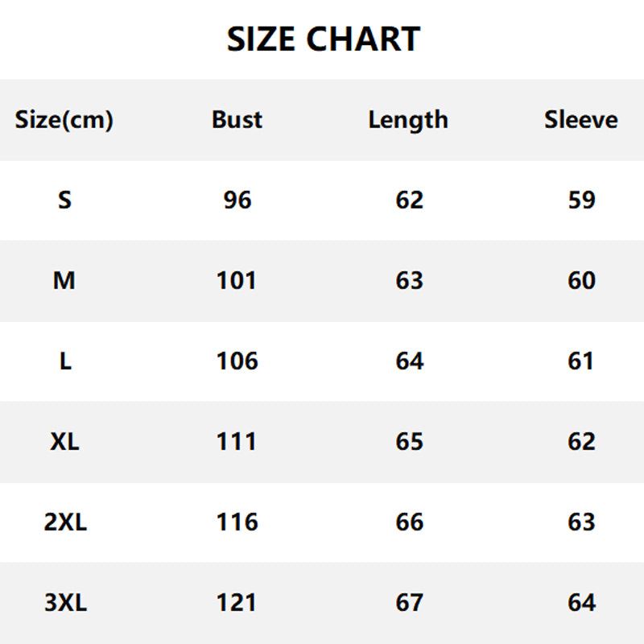
Task: Click length value 64 for size L
Action: coord(409,361)
